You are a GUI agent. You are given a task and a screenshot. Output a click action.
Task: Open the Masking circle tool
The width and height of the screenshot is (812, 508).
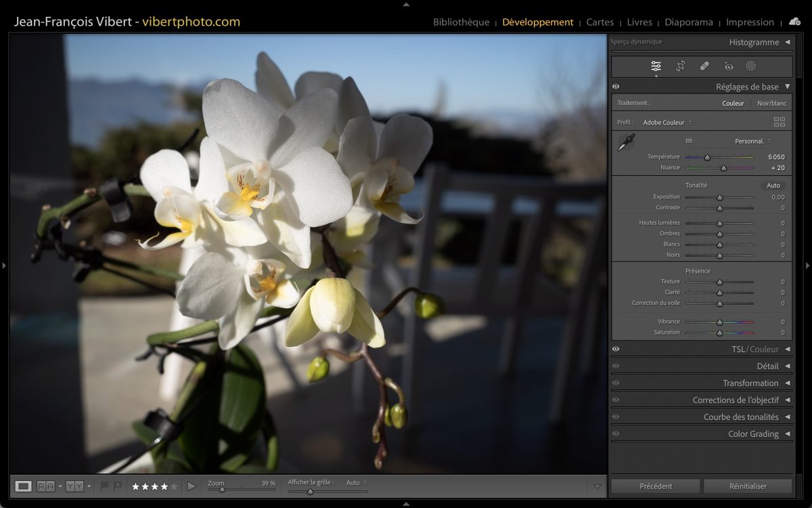750,66
